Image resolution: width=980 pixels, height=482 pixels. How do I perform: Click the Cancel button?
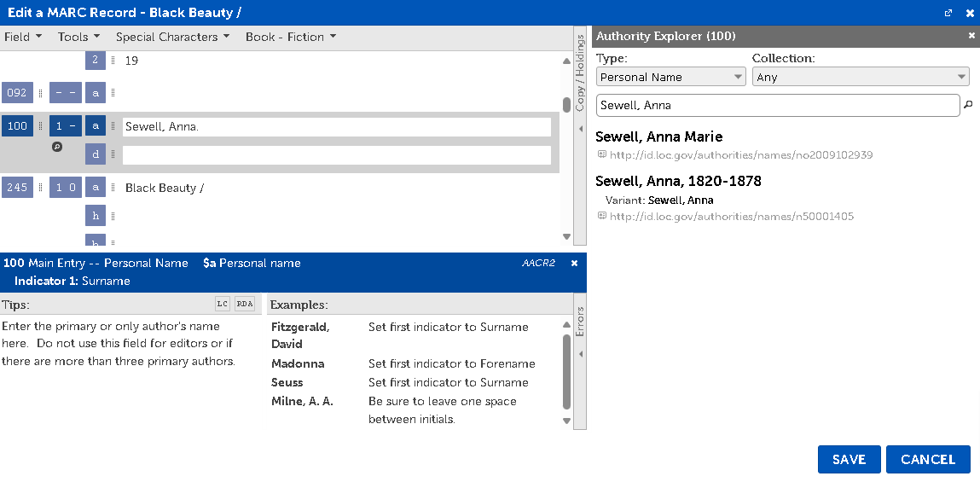[928, 460]
